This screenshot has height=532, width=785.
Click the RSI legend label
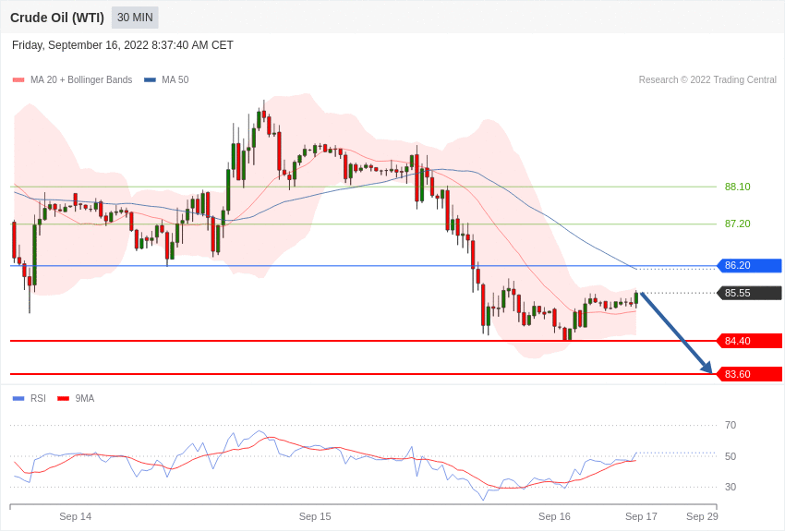click(38, 398)
